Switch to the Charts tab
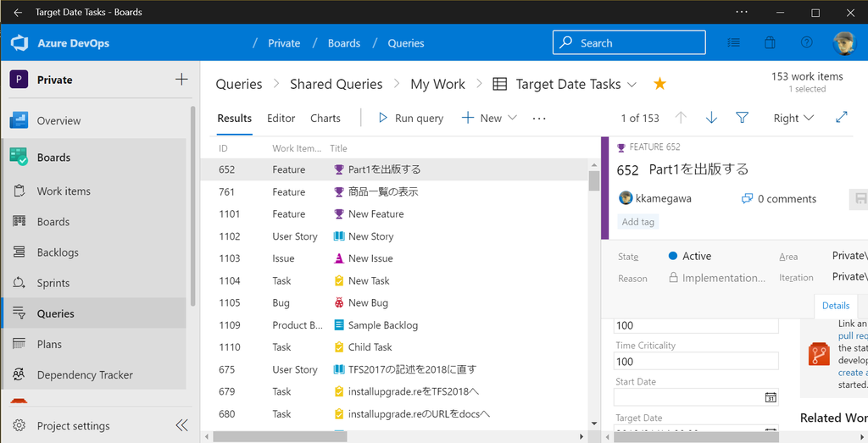The width and height of the screenshot is (868, 443). pyautogui.click(x=325, y=118)
